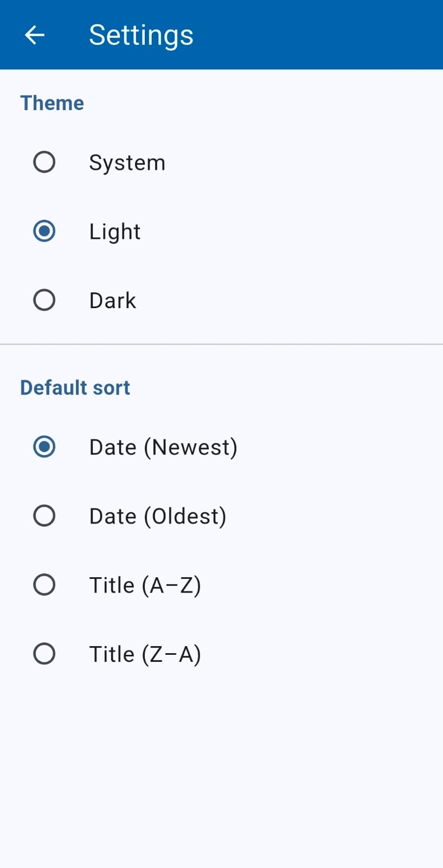Tap the 'Dark' text label

pyautogui.click(x=112, y=301)
